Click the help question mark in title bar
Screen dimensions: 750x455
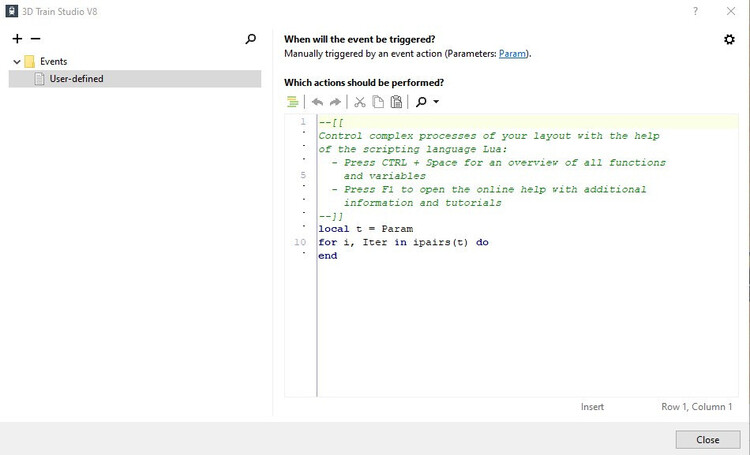695,11
